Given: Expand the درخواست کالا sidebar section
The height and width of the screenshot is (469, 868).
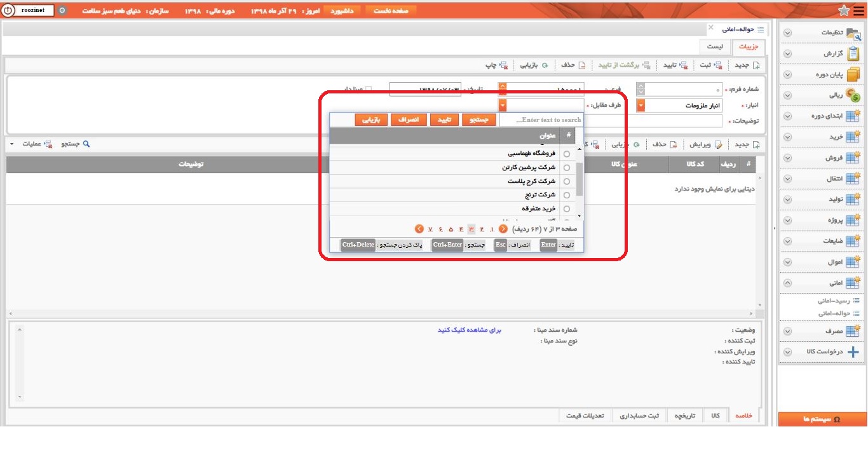Looking at the screenshot, I should [787, 352].
